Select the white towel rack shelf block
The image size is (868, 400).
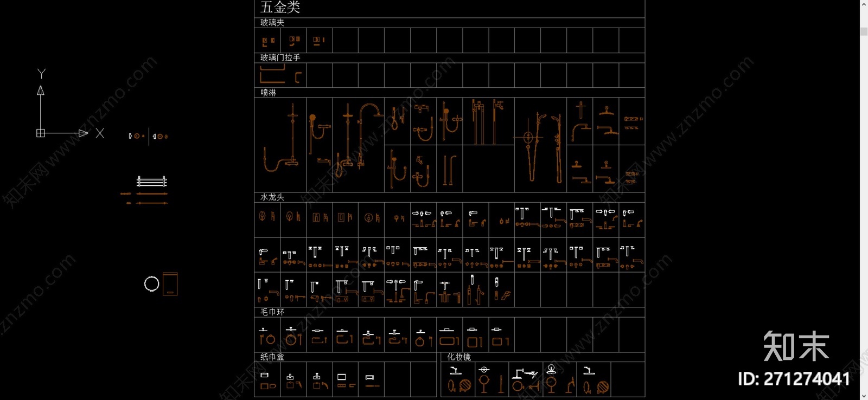coord(151,181)
